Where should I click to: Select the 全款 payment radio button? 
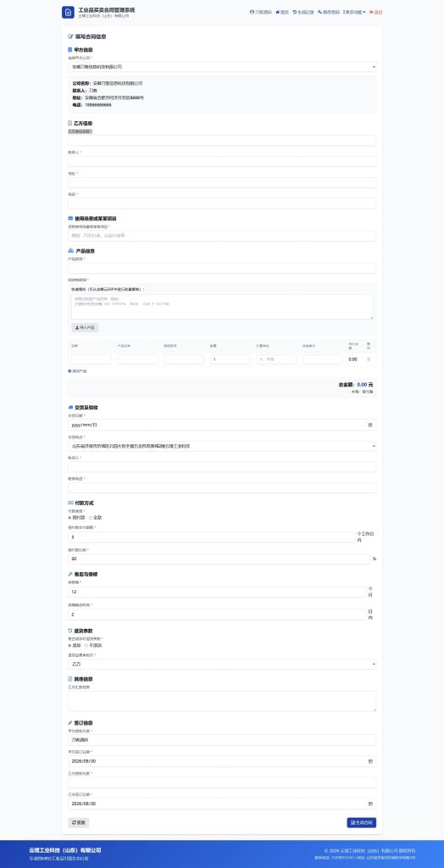click(90, 517)
